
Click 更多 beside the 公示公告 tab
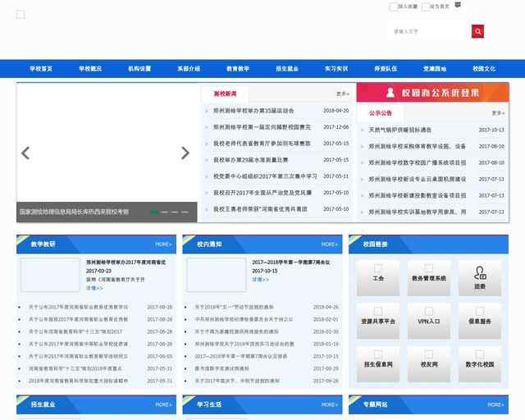point(498,113)
